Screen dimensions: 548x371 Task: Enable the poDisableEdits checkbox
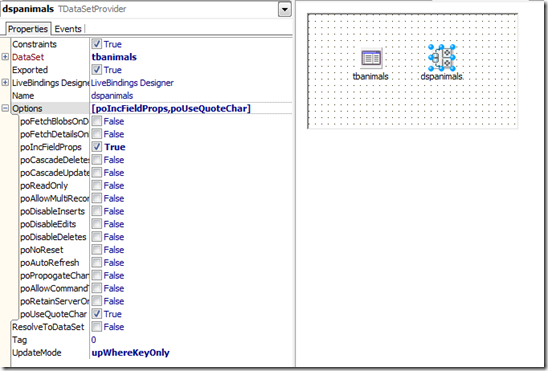(97, 224)
